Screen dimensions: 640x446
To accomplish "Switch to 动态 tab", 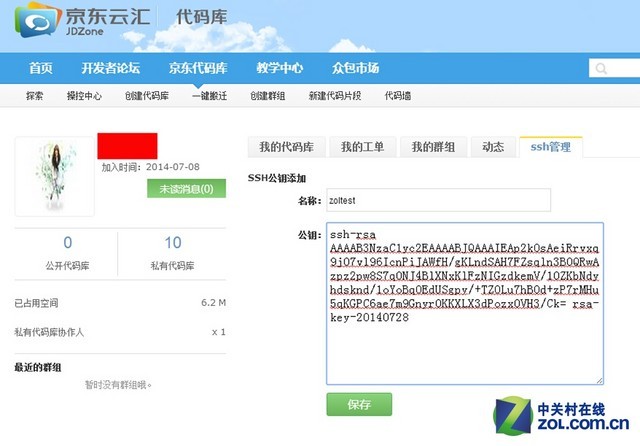I will click(x=493, y=147).
